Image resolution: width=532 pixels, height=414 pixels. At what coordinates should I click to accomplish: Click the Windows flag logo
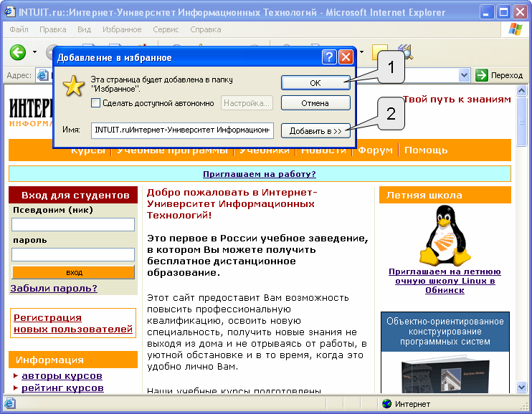click(x=516, y=29)
